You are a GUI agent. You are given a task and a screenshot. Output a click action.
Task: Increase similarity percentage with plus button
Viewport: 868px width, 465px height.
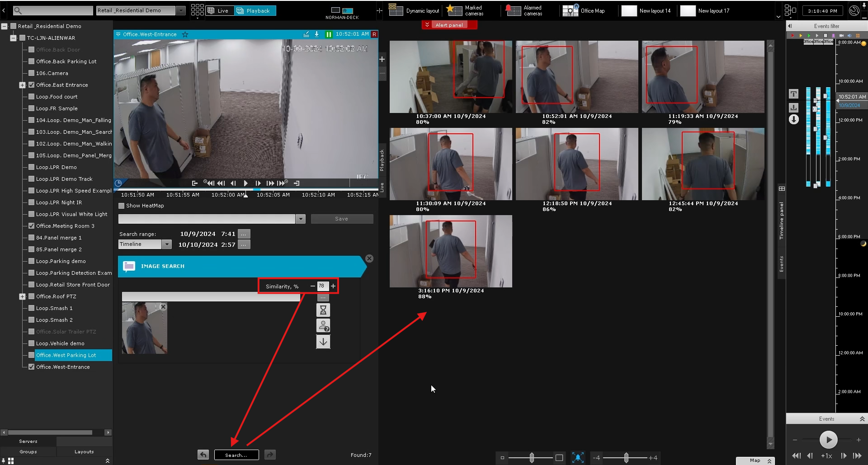point(333,286)
